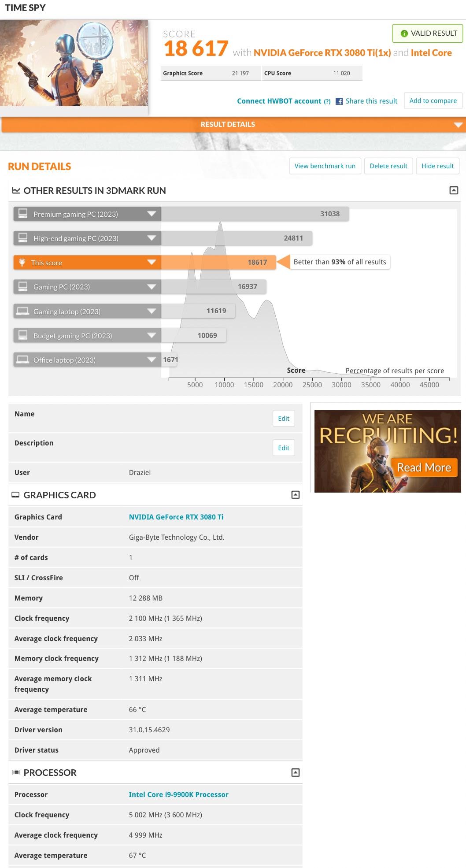Click the green Valid Result info icon
This screenshot has height=868, width=466.
[x=404, y=33]
